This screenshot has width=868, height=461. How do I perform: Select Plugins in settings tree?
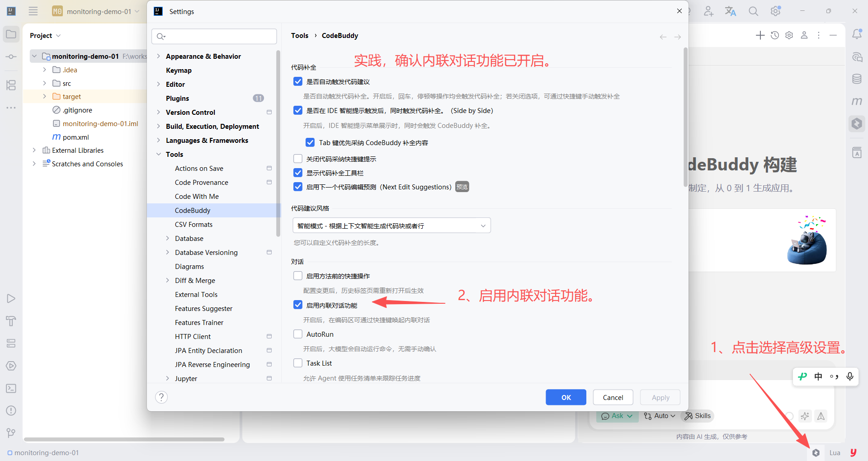[177, 98]
